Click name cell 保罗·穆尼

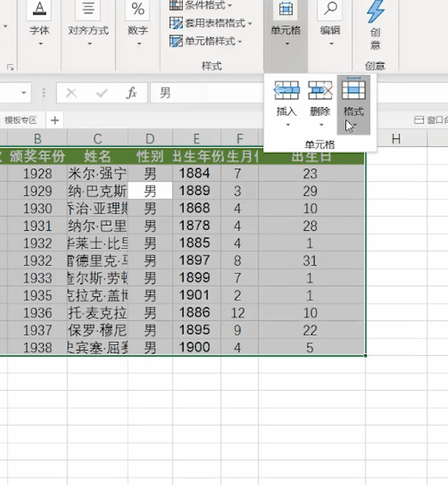(x=97, y=330)
